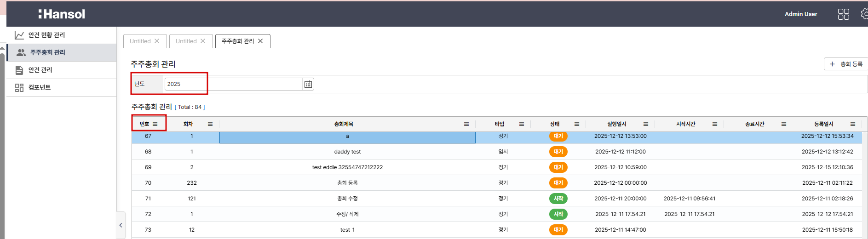Click the 주주총회 관리 people icon
The height and width of the screenshot is (239, 868).
click(x=21, y=52)
